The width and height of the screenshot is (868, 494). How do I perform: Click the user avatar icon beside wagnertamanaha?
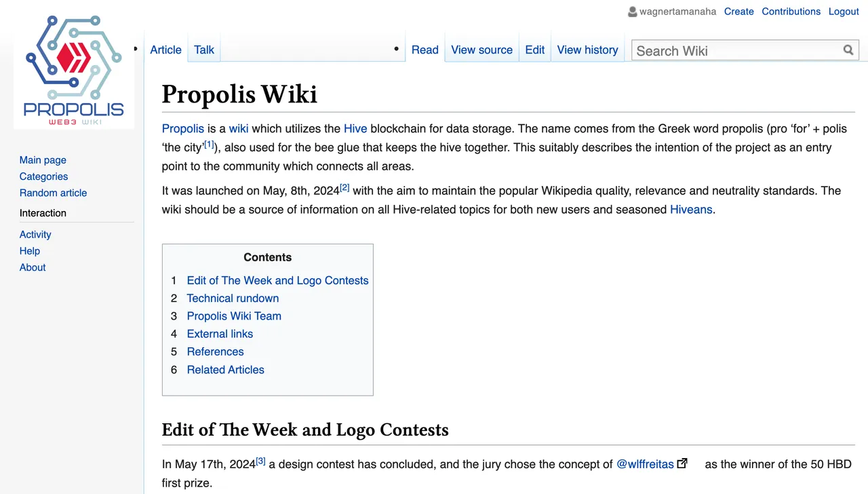[x=633, y=12]
